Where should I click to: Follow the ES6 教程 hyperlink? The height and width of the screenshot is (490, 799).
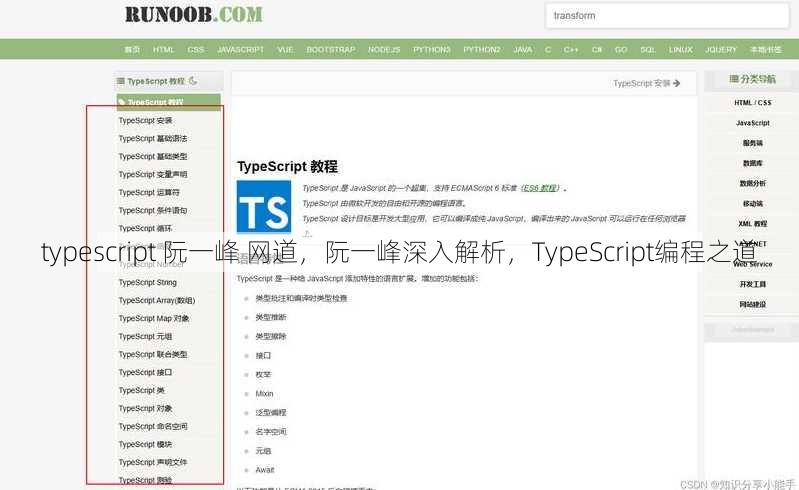pyautogui.click(x=540, y=188)
